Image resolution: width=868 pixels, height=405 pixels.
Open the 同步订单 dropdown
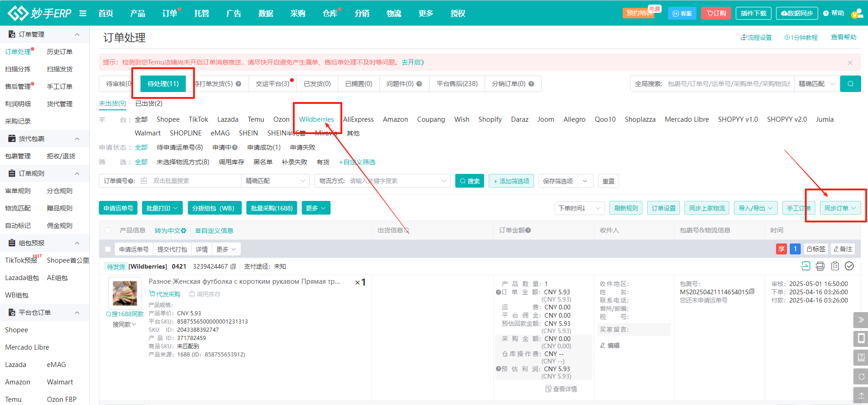(840, 208)
